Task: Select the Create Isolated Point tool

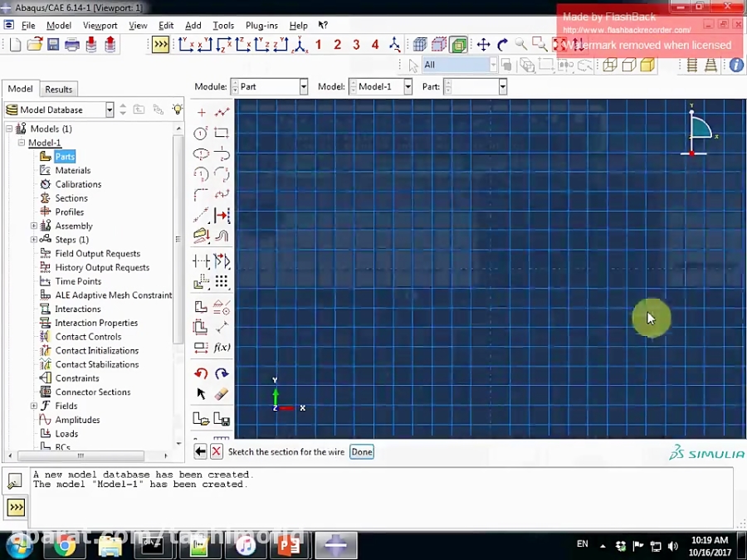Action: coord(201,112)
